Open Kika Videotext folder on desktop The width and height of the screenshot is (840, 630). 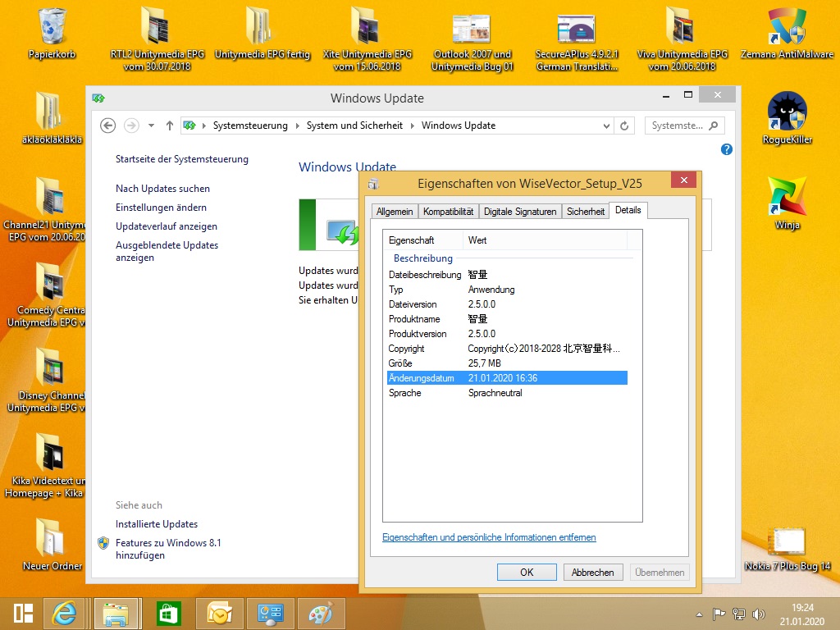coord(47,465)
